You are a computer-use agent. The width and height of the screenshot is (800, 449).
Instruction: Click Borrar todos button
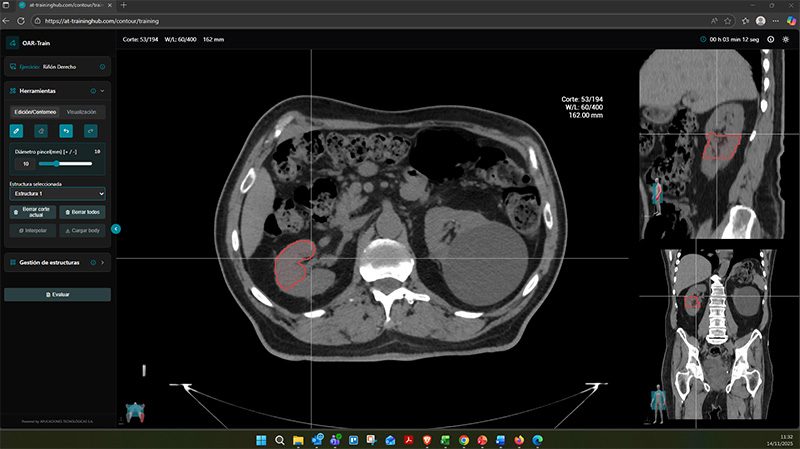pyautogui.click(x=82, y=212)
